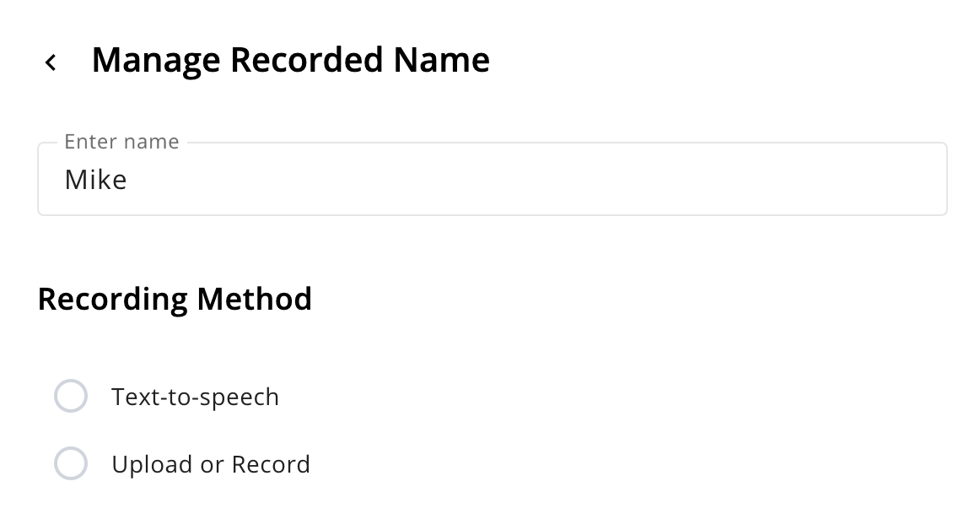Tap the back chevron beside the title
Image resolution: width=980 pixels, height=530 pixels.
[51, 62]
